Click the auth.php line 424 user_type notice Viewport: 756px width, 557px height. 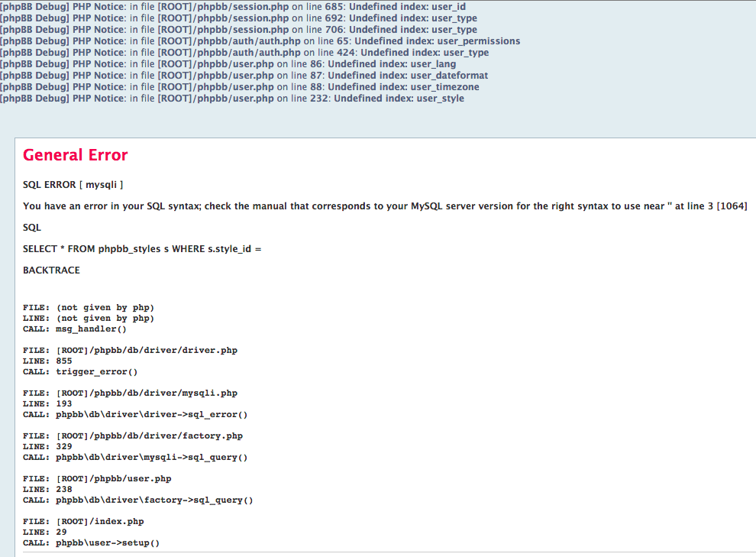(244, 53)
